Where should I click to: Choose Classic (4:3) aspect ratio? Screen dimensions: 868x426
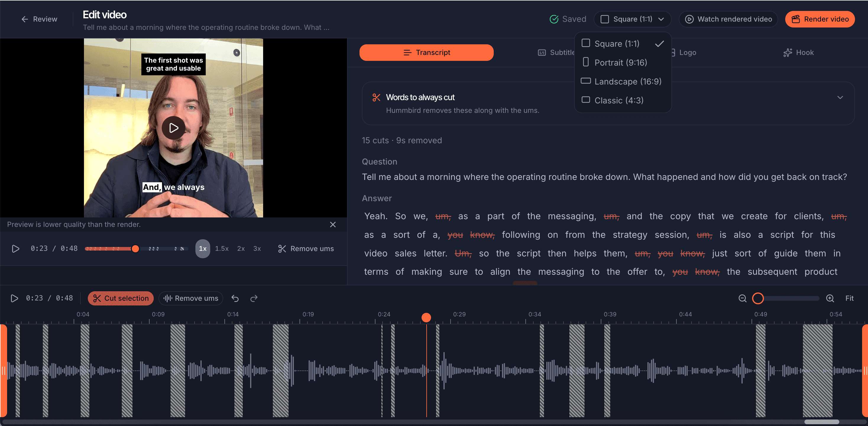pos(623,100)
